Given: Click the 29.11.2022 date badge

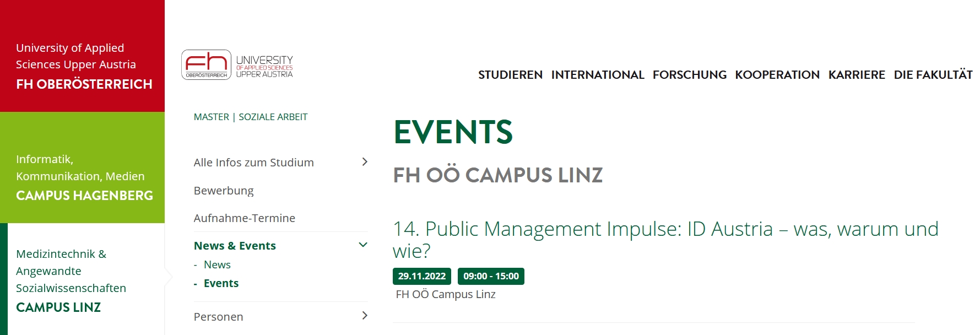Looking at the screenshot, I should coord(422,276).
